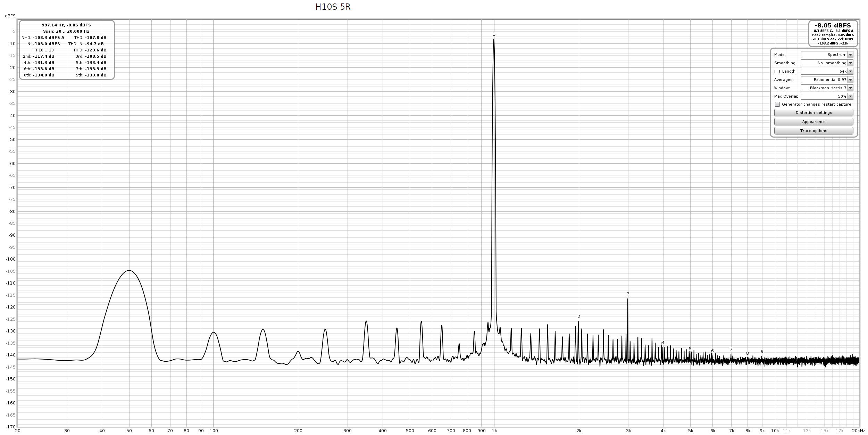The height and width of the screenshot is (435, 868).
Task: Click the H10S 5R graph title
Action: tap(333, 7)
